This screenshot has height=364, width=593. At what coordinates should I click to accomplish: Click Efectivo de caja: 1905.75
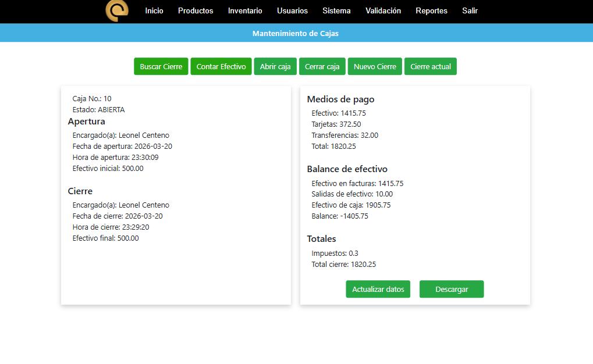pos(351,205)
